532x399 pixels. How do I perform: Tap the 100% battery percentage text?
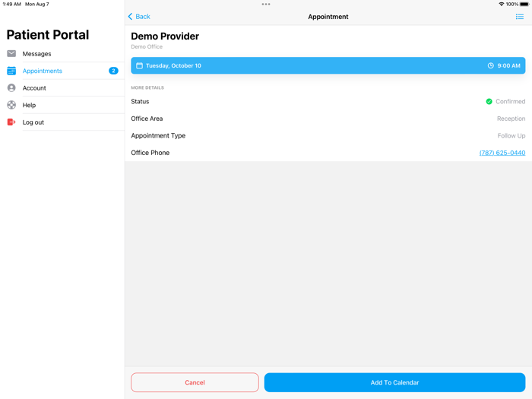pyautogui.click(x=512, y=4)
